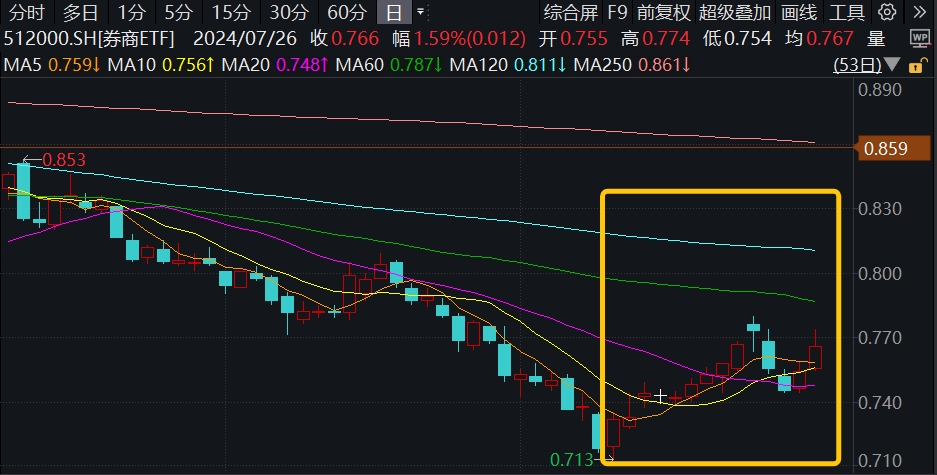Select the 30分 period tab
This screenshot has height=475, width=937.
(x=289, y=12)
